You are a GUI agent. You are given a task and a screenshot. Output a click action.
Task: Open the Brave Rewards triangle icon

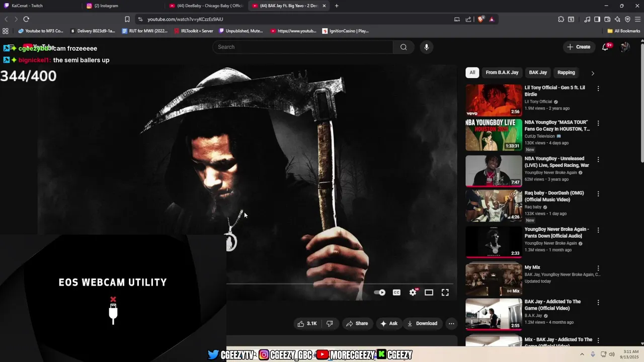coord(492,19)
